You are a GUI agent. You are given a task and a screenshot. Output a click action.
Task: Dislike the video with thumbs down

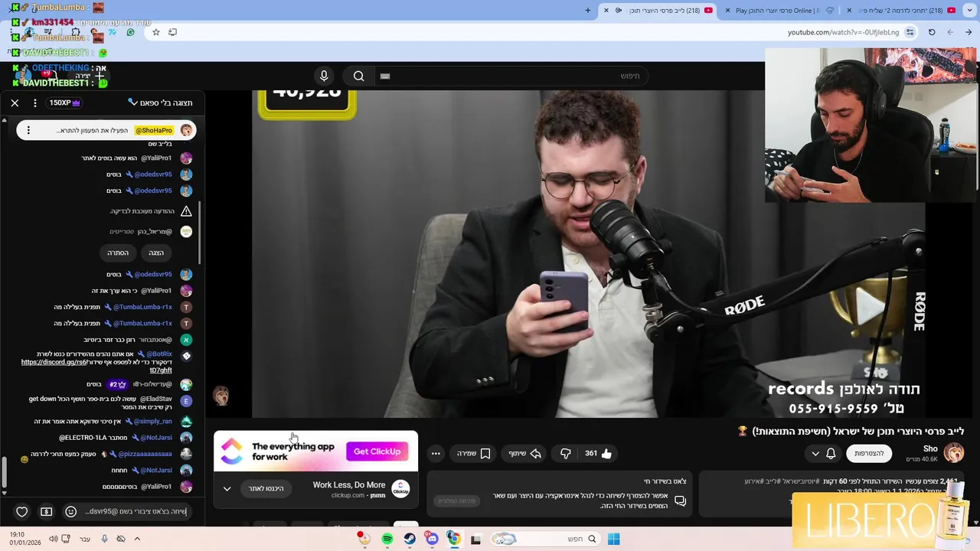(565, 453)
